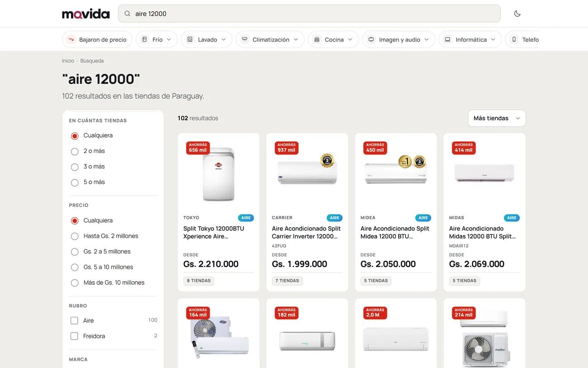588x368 pixels.
Task: Click the search field containing "aire 12000"
Action: [309, 14]
